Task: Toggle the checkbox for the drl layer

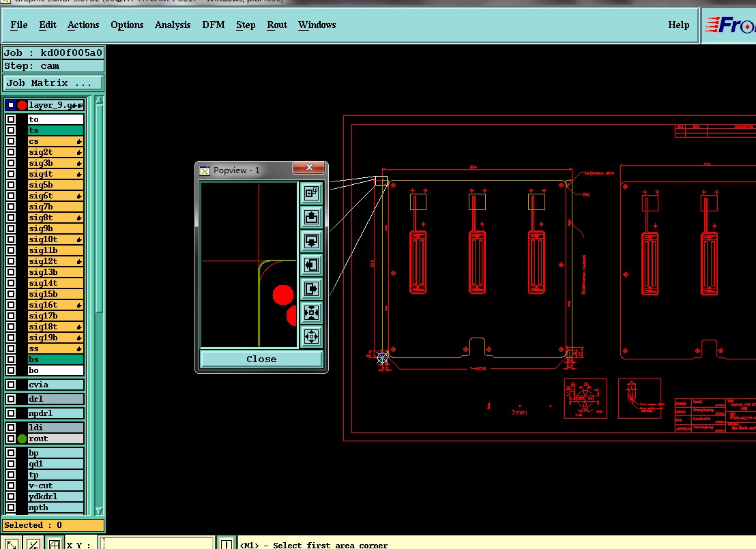Action: pyautogui.click(x=11, y=399)
